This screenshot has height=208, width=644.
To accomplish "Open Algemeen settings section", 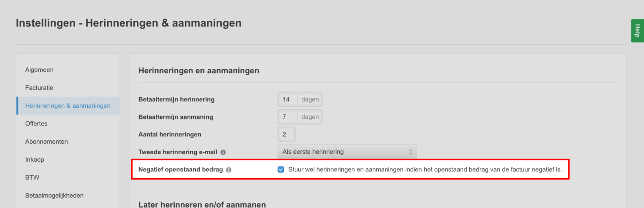I will point(39,70).
